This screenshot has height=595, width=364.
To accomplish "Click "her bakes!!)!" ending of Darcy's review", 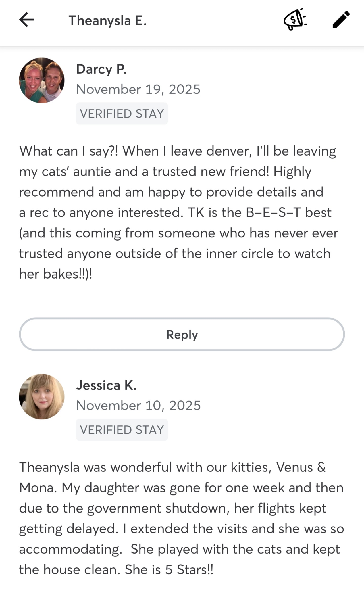I will point(56,274).
